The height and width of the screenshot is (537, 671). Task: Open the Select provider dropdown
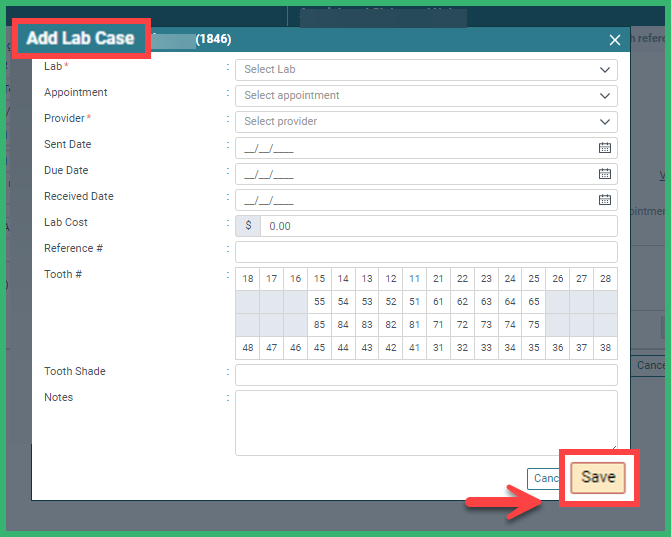426,122
